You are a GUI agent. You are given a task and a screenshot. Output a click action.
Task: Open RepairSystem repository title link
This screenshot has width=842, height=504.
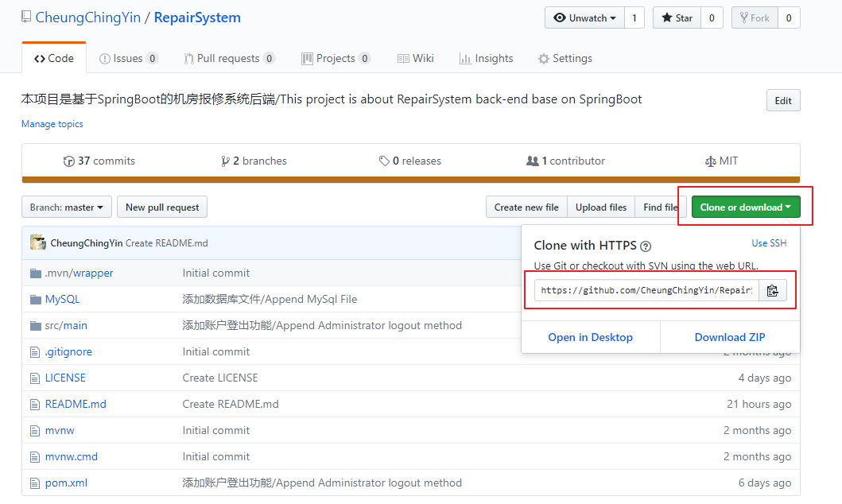pos(197,17)
